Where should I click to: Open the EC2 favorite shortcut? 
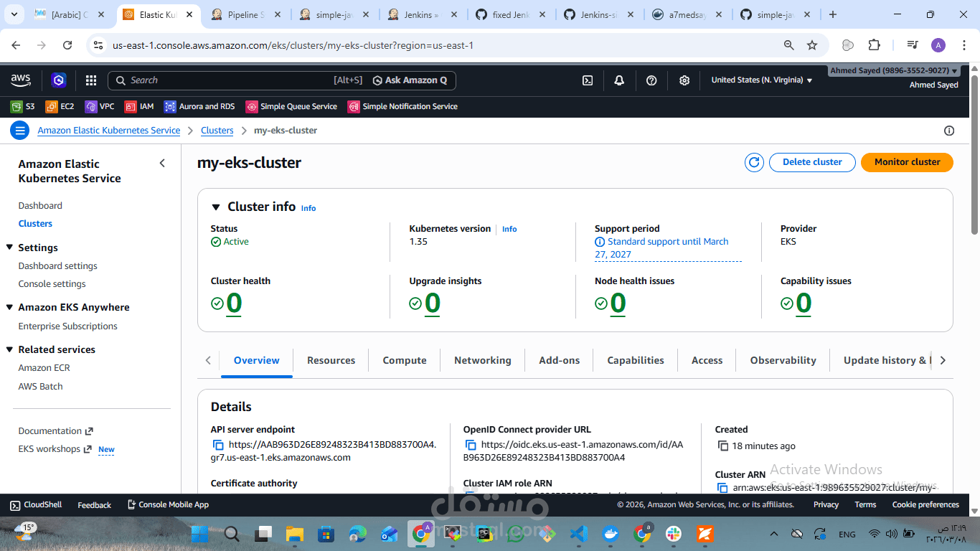(60, 106)
